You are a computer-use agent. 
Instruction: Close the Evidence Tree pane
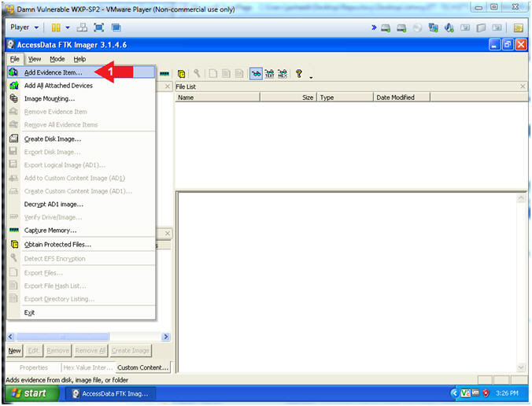tap(168, 87)
